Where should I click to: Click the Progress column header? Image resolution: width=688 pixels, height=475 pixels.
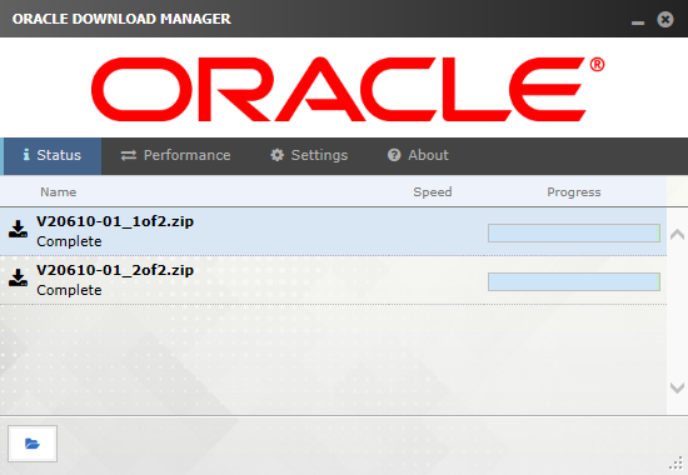click(x=574, y=192)
